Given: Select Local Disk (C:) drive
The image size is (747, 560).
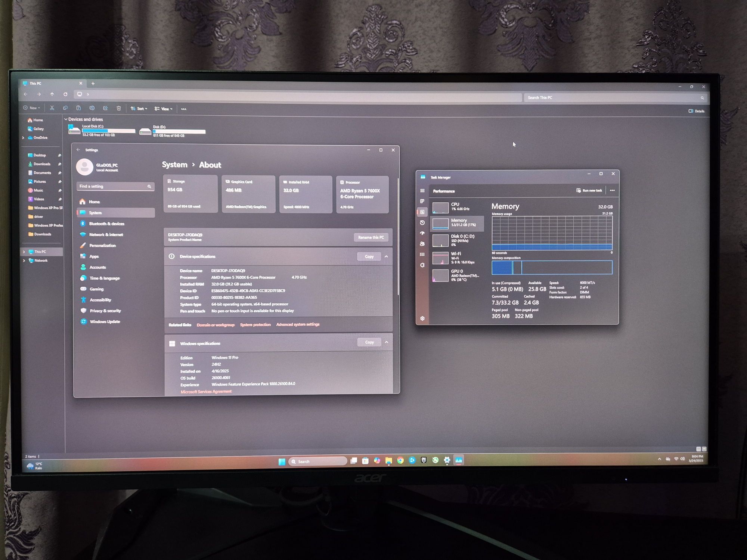Looking at the screenshot, I should (102, 131).
